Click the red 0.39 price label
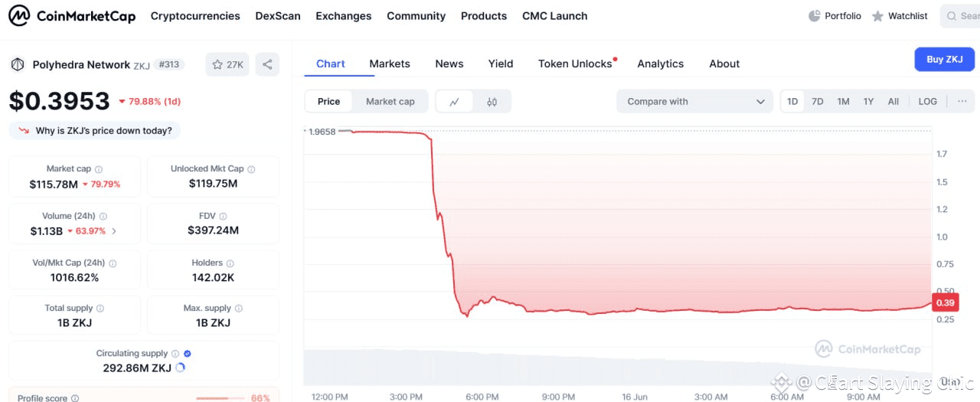 click(946, 302)
